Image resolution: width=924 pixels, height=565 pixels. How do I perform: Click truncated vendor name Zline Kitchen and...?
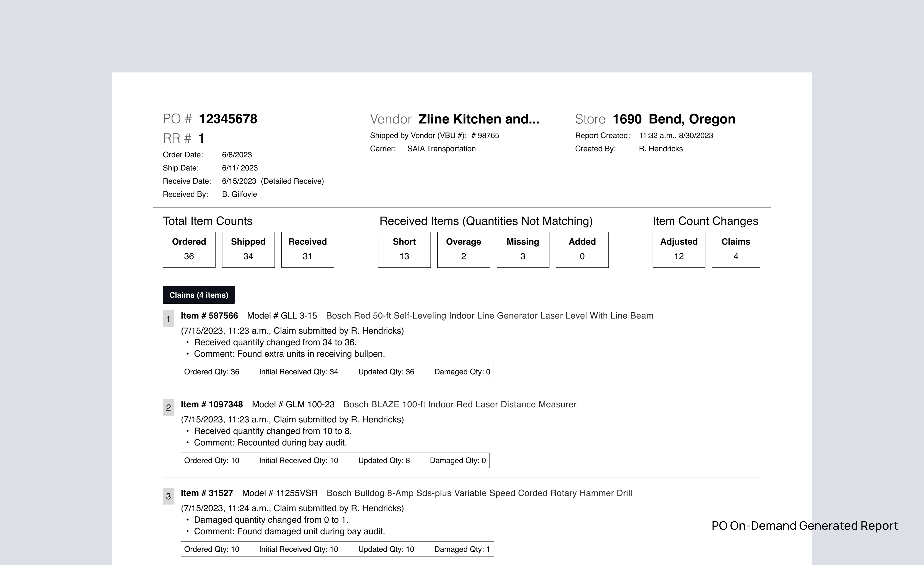479,119
